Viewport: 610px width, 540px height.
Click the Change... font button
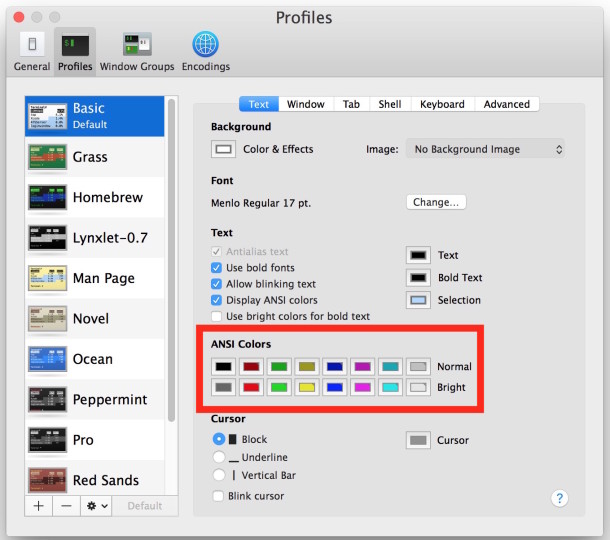tap(436, 202)
